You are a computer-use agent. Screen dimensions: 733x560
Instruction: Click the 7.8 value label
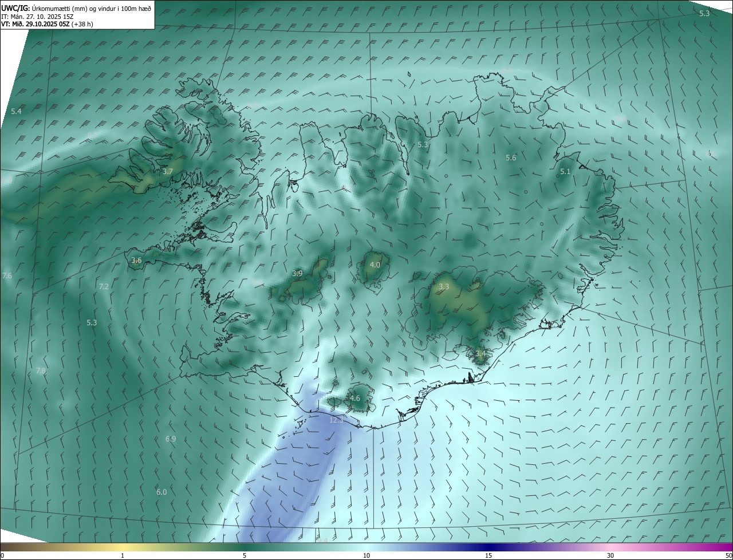(40, 371)
